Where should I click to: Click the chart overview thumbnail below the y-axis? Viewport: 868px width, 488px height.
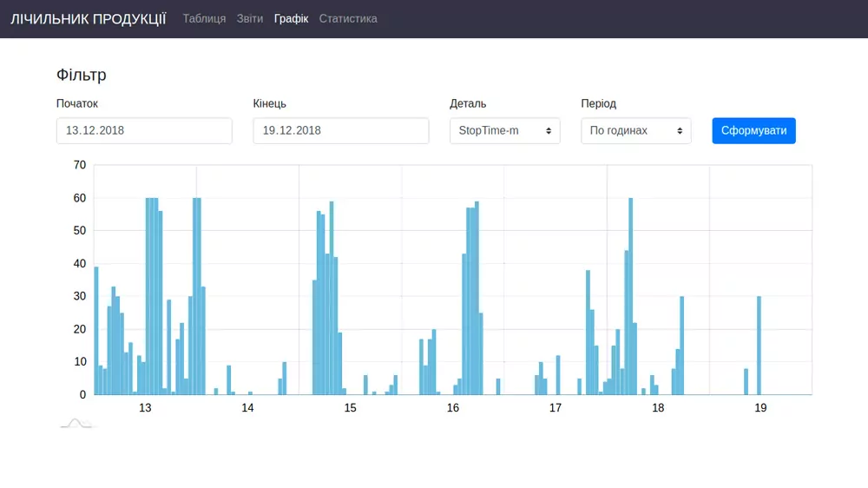77,424
